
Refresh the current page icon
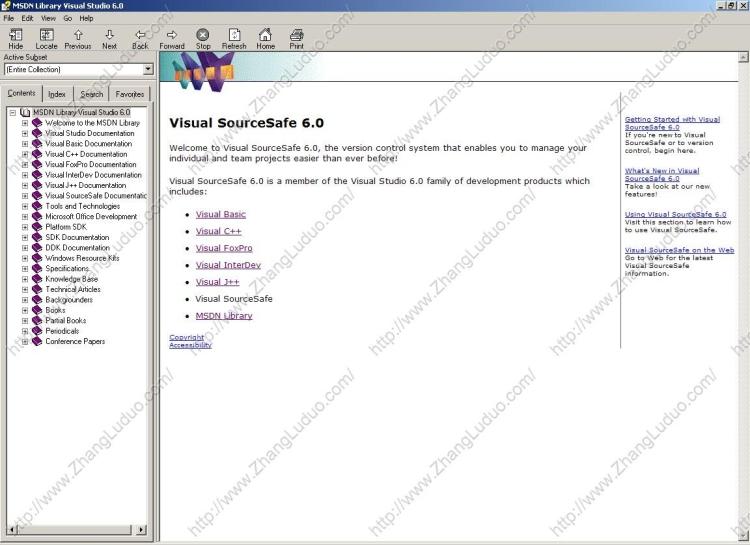pyautogui.click(x=234, y=35)
